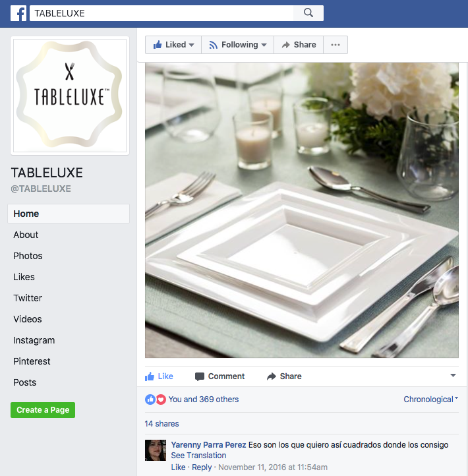Viewport: 468px width, 476px height.
Task: Open the three-dots more options button
Action: 336,45
